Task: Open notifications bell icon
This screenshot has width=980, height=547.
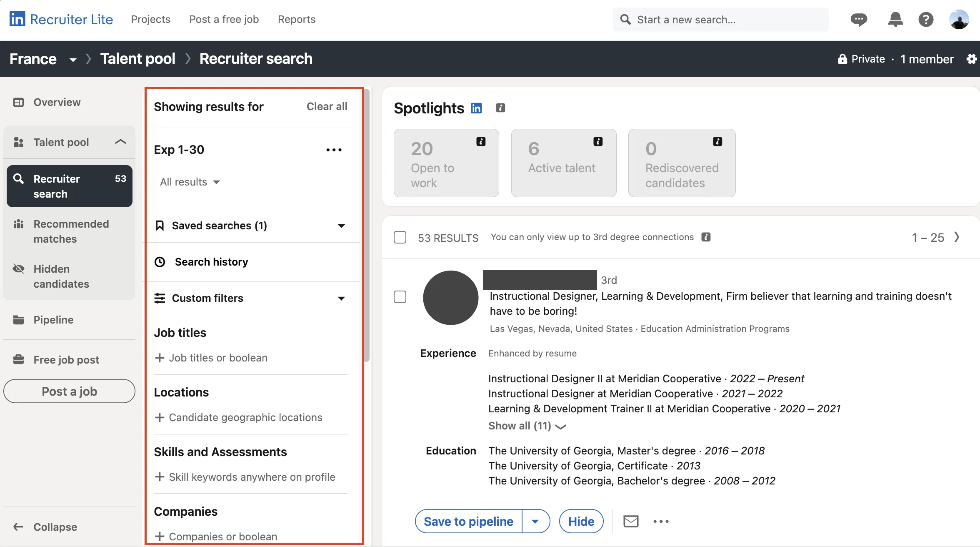Action: 895,19
